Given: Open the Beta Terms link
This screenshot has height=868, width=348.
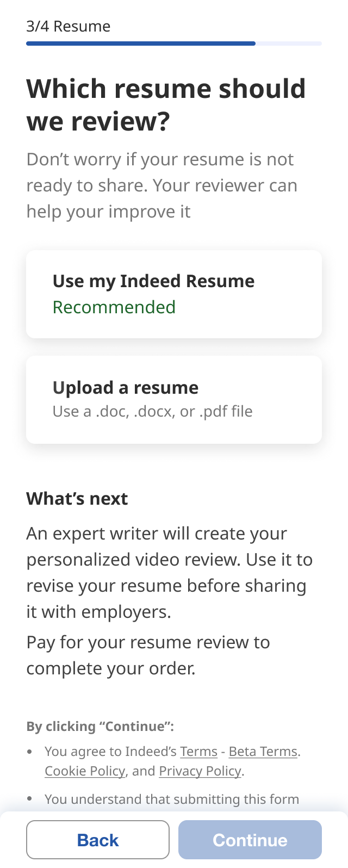Looking at the screenshot, I should [x=263, y=752].
